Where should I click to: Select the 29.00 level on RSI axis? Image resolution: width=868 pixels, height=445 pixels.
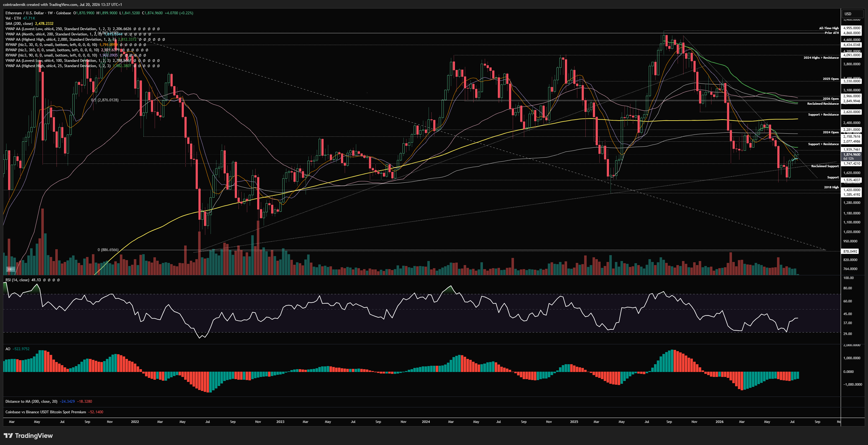tap(848, 334)
